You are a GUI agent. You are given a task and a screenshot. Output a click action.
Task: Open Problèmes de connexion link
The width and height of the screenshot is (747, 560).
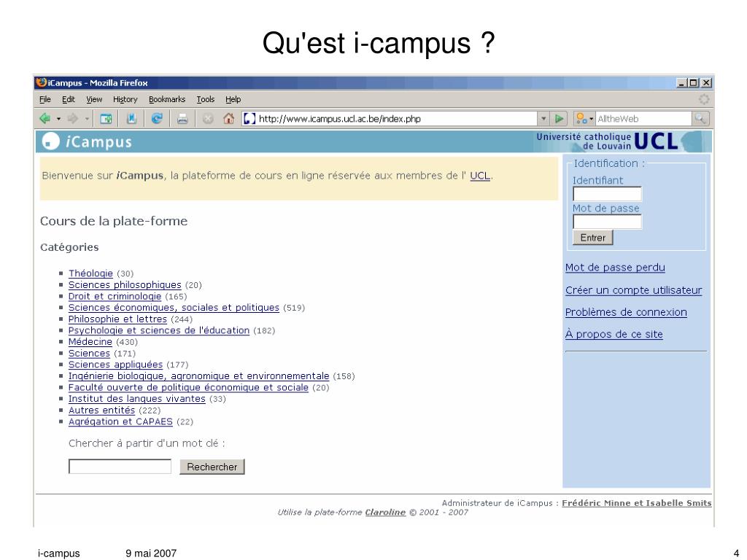coord(625,312)
